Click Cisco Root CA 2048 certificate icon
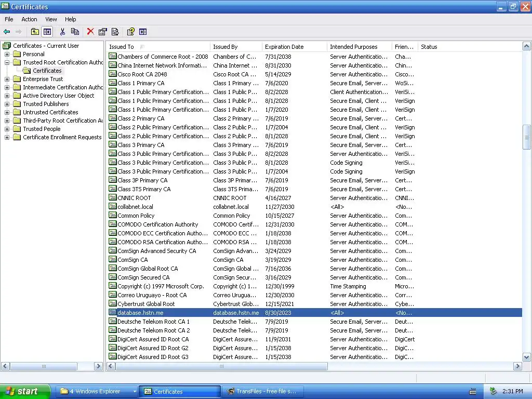532x399 pixels. tap(112, 74)
